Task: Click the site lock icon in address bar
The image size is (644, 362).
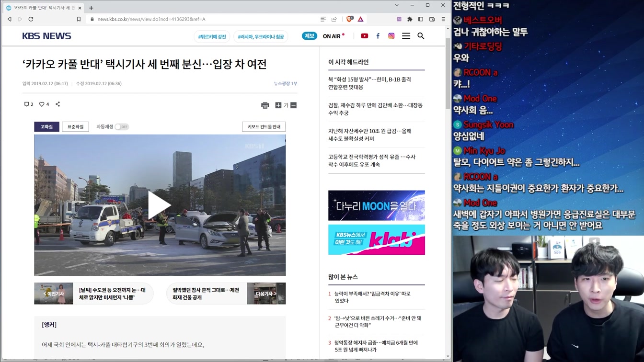Action: click(92, 19)
